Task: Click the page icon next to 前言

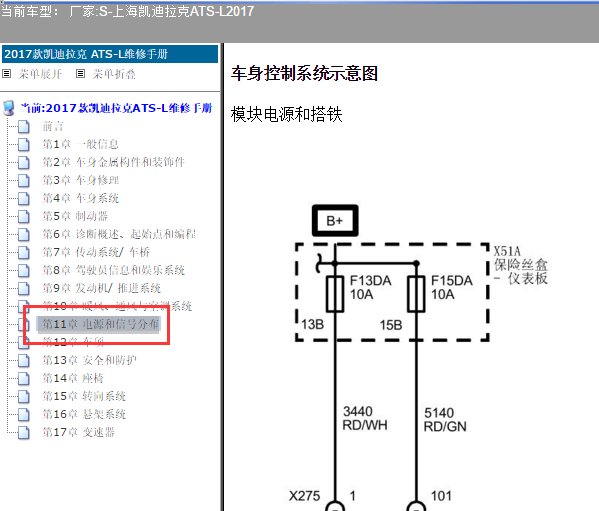Action: pos(24,126)
